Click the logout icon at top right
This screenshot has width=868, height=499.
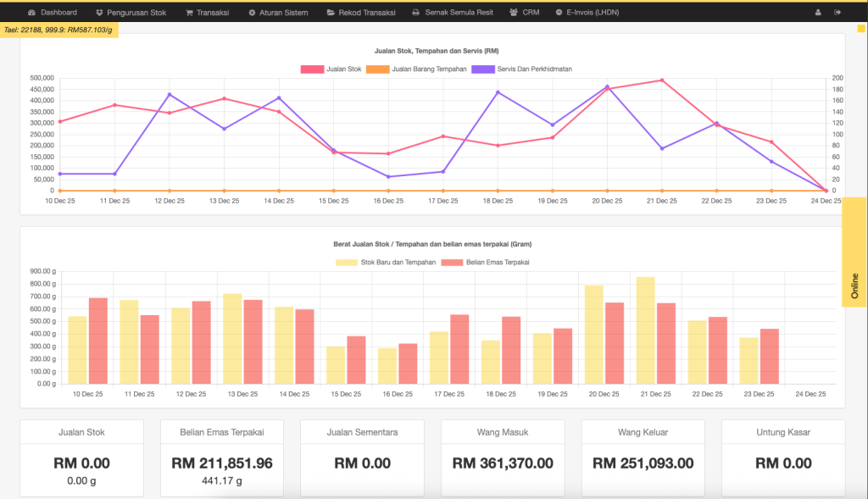[x=838, y=13]
